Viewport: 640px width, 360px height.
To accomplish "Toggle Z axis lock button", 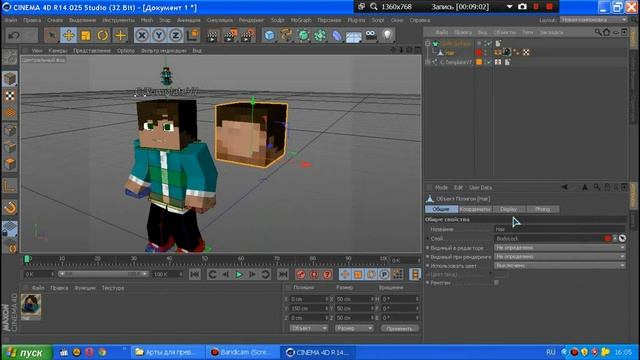I will click(x=176, y=36).
